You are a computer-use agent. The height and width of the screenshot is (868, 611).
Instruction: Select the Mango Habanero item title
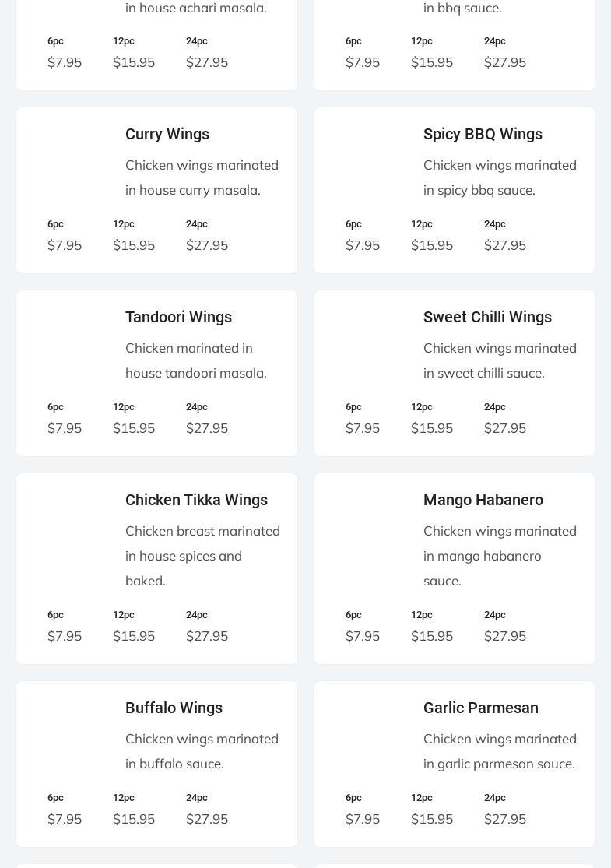tap(483, 500)
